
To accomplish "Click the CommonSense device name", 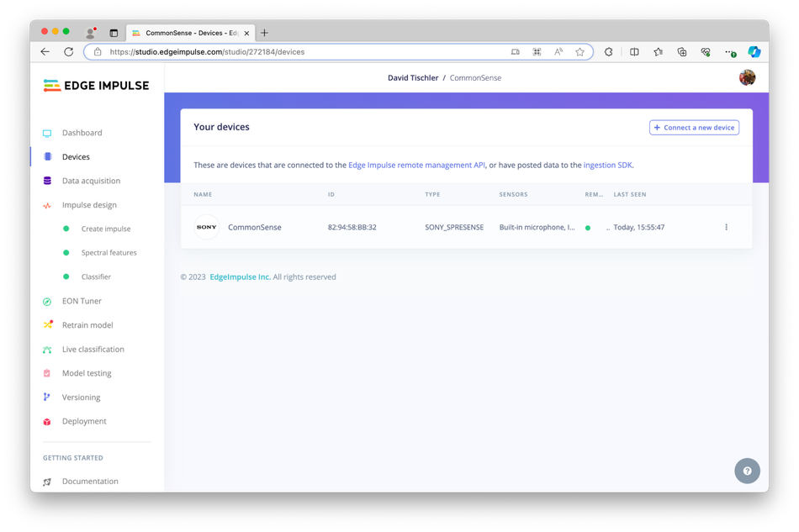I will pos(255,227).
